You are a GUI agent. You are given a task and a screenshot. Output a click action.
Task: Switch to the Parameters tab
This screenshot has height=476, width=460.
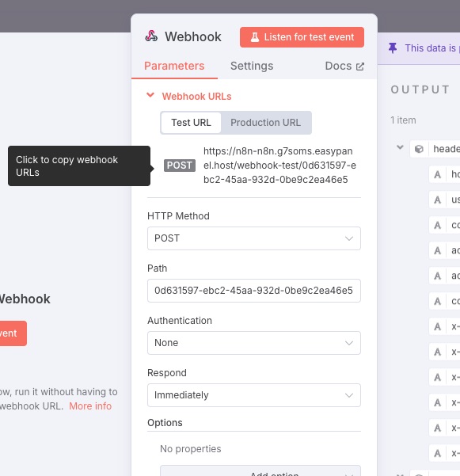point(174,66)
